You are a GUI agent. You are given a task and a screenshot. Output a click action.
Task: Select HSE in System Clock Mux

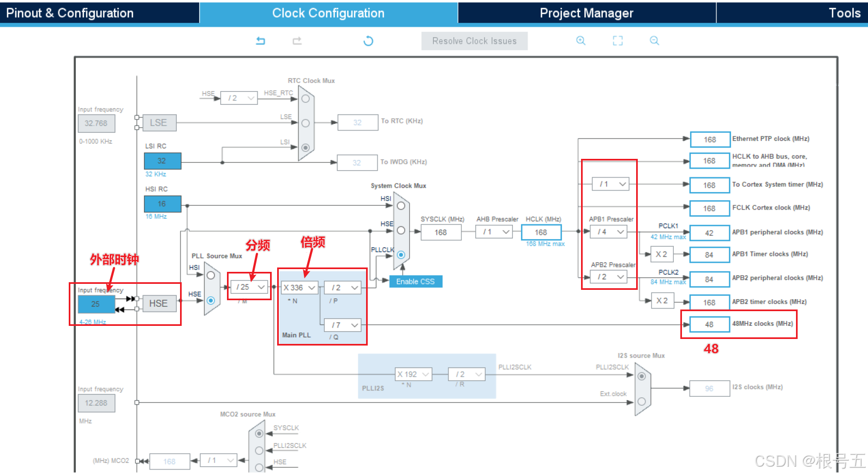tap(401, 230)
